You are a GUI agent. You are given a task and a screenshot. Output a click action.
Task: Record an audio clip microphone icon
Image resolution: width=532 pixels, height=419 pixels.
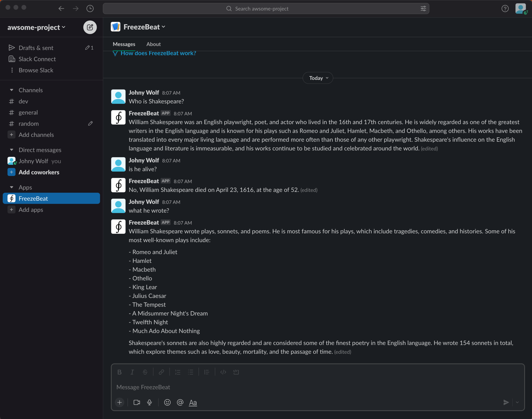[x=149, y=403]
